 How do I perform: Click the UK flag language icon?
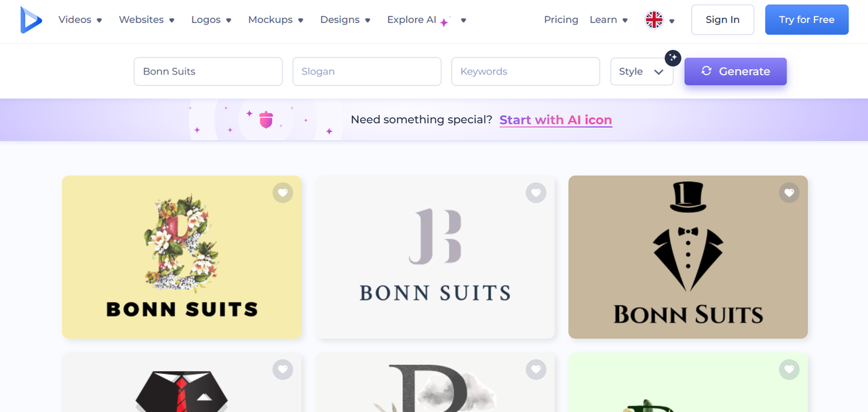point(654,20)
